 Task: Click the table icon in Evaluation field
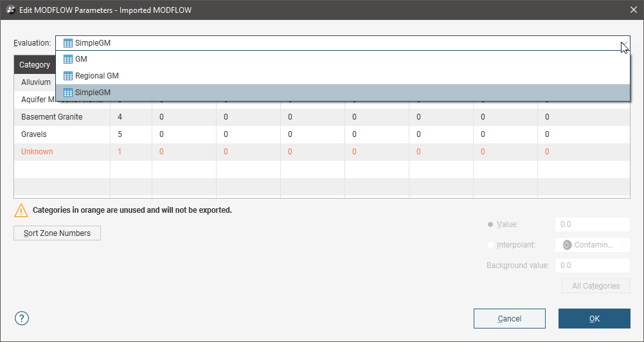pos(68,43)
